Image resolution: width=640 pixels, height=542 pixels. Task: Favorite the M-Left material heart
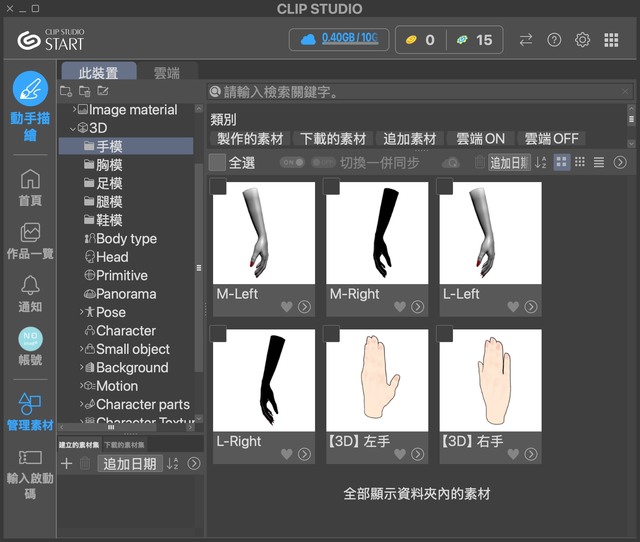tap(287, 307)
